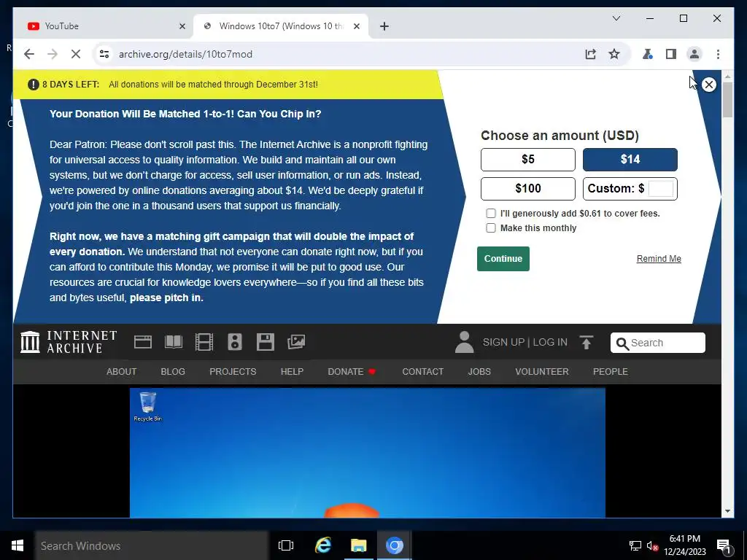Screen dimensions: 747x560
Task: Close the donation banner with the X icon
Action: point(708,85)
